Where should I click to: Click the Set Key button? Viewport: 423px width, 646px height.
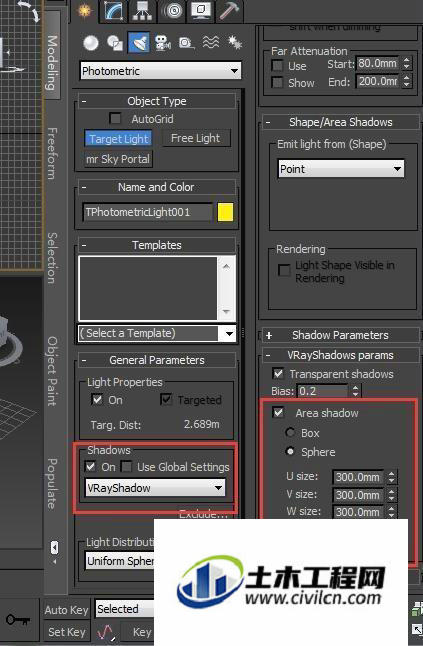66,632
